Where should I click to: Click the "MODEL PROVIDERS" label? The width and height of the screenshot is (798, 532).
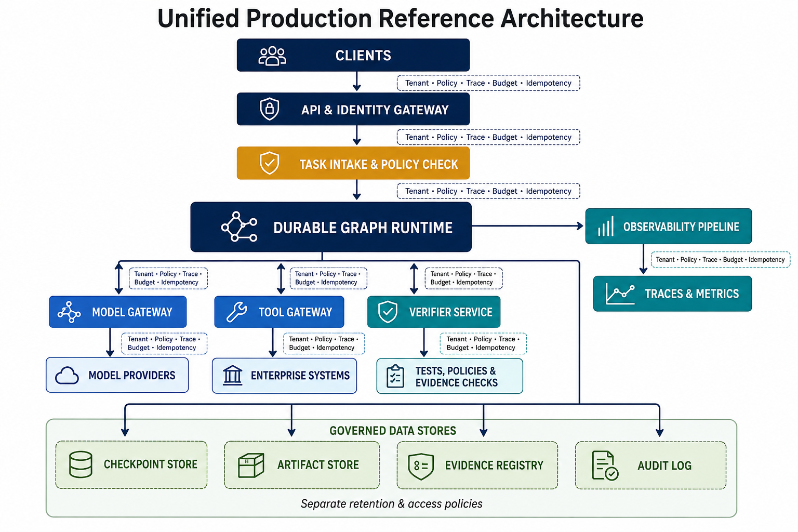132,375
